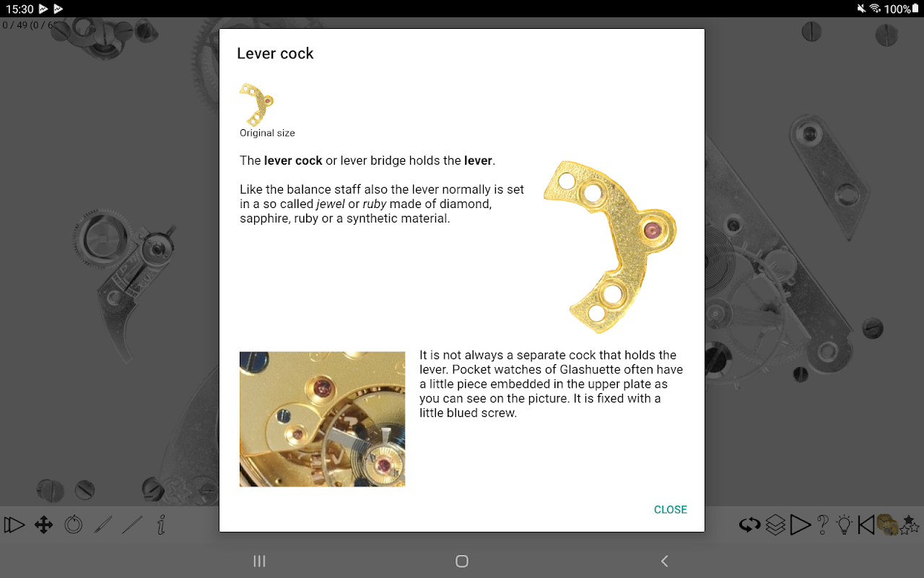The width and height of the screenshot is (924, 578).
Task: Choose the thin needle tool
Action: (x=132, y=525)
